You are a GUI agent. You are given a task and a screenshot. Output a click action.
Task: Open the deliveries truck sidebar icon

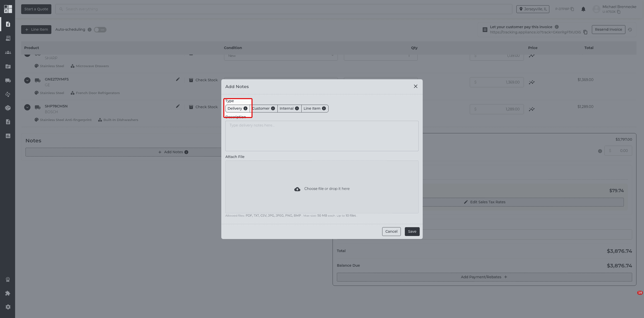click(x=8, y=81)
